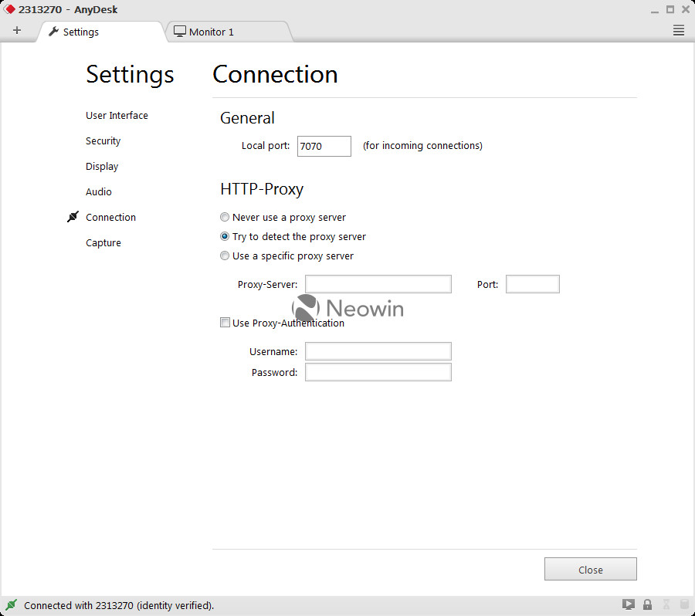Viewport: 695px width, 616px height.
Task: Select Use a specific proxy server
Action: [x=225, y=256]
